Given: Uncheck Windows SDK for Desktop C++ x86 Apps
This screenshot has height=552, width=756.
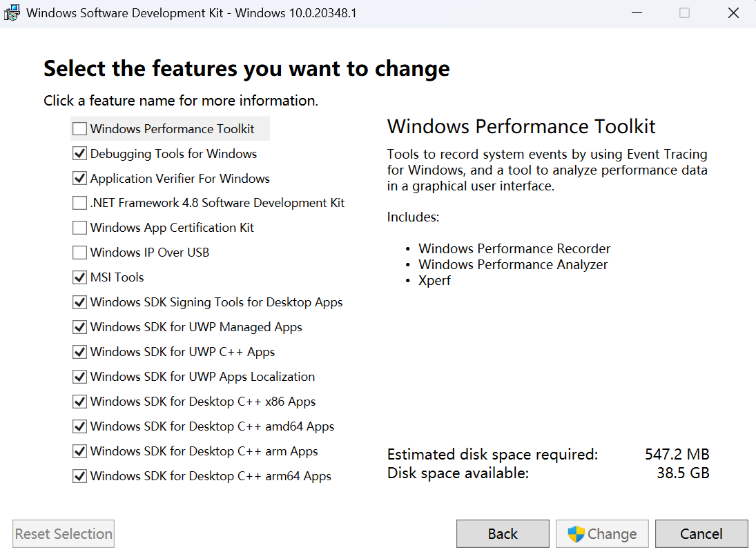Looking at the screenshot, I should (x=79, y=401).
